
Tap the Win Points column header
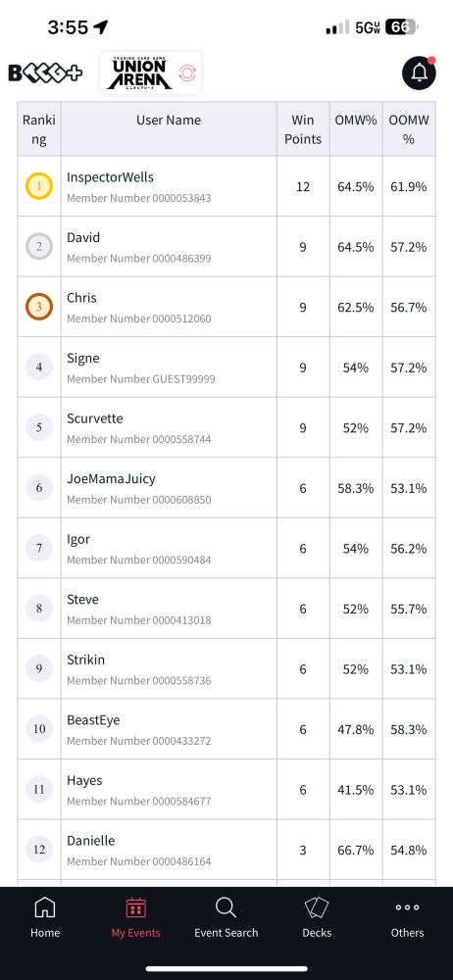303,129
